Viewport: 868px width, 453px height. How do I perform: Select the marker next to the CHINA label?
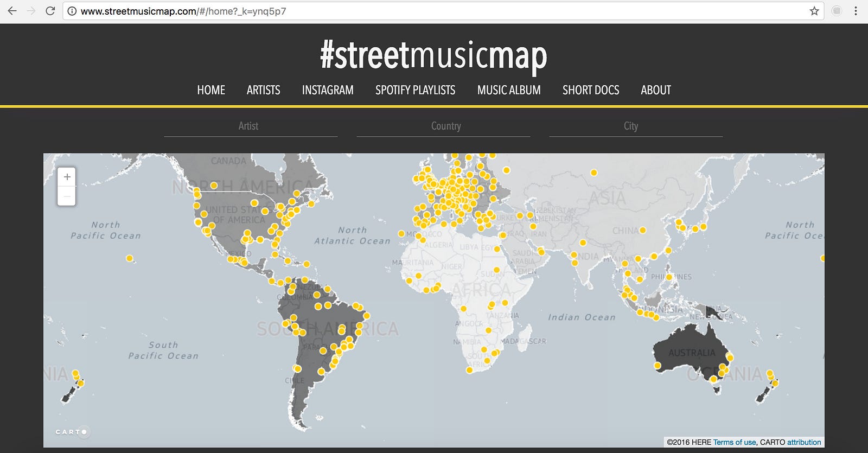click(x=643, y=230)
